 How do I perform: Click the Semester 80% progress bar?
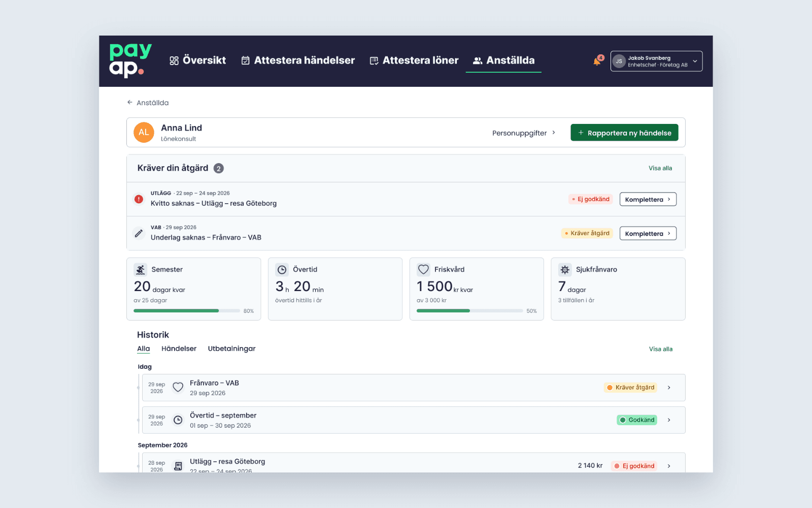tap(187, 311)
